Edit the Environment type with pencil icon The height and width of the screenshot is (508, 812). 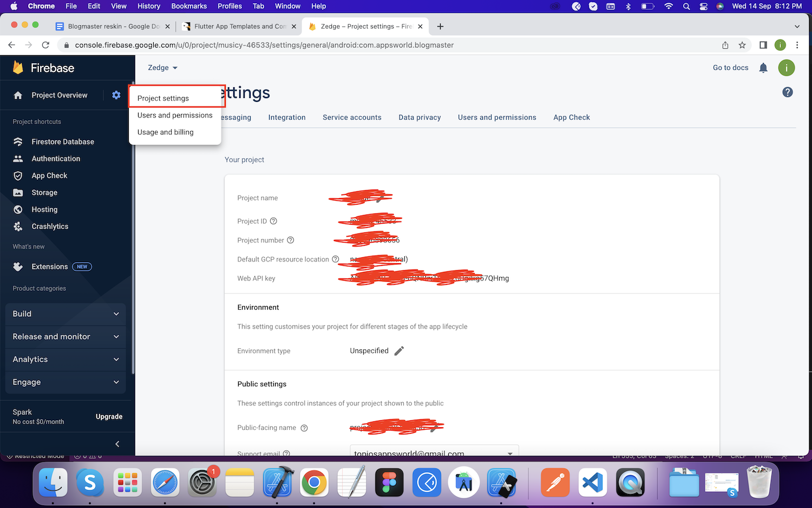pos(399,351)
